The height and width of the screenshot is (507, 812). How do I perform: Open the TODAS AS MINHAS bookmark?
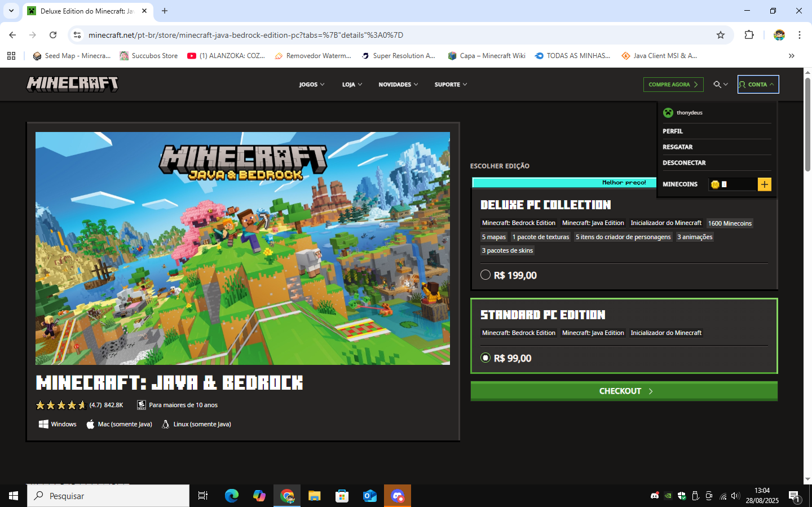click(x=572, y=56)
